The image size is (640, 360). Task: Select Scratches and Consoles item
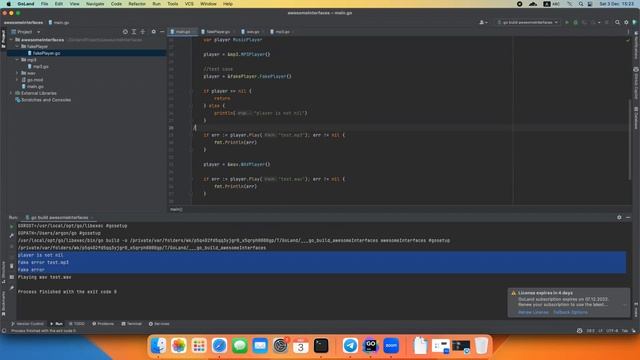point(46,100)
